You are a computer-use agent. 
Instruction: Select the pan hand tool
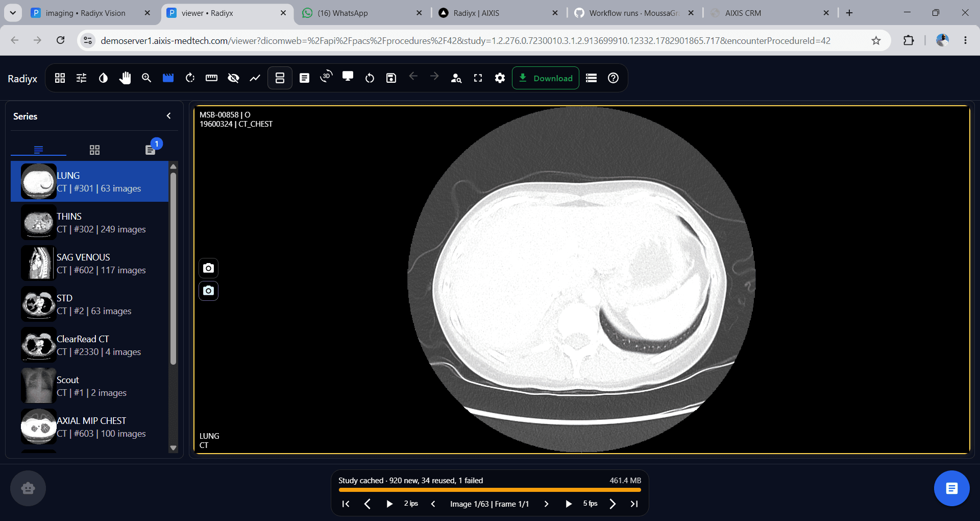point(125,78)
